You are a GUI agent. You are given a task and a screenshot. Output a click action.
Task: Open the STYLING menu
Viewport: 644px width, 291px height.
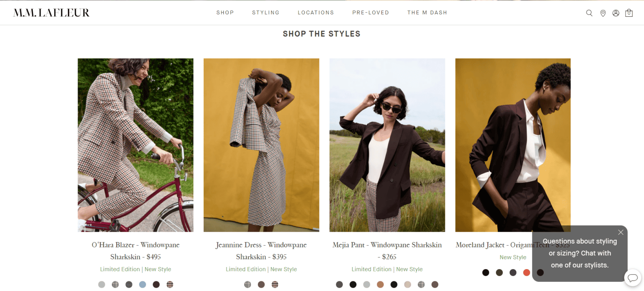pos(265,13)
